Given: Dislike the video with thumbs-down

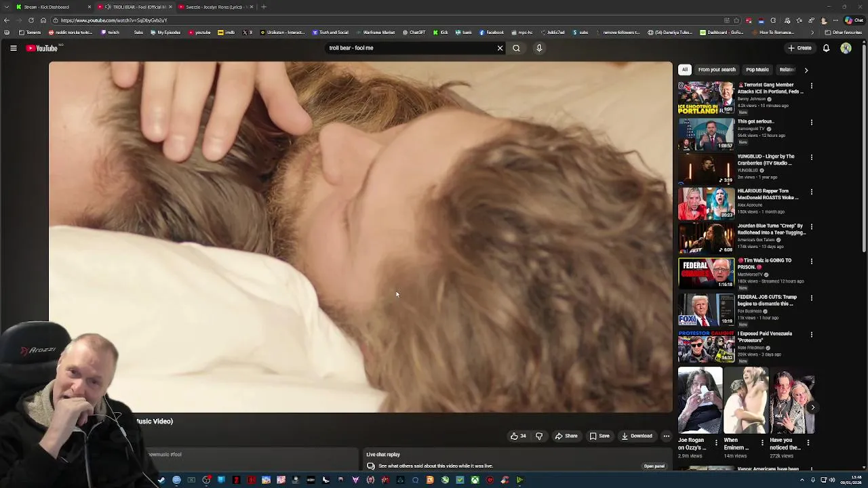Looking at the screenshot, I should pyautogui.click(x=539, y=436).
